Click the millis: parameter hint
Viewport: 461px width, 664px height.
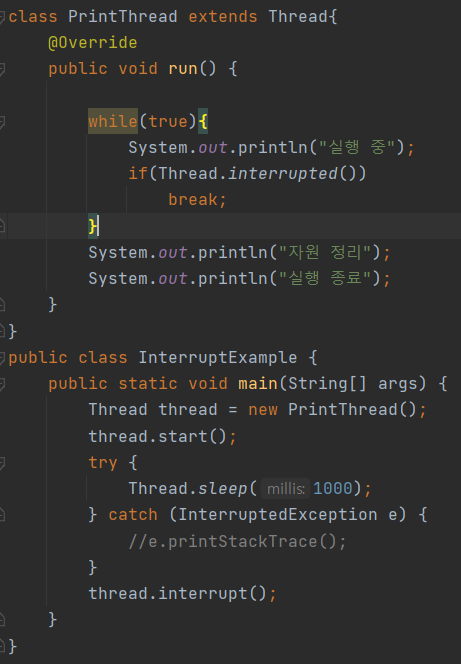[286, 489]
